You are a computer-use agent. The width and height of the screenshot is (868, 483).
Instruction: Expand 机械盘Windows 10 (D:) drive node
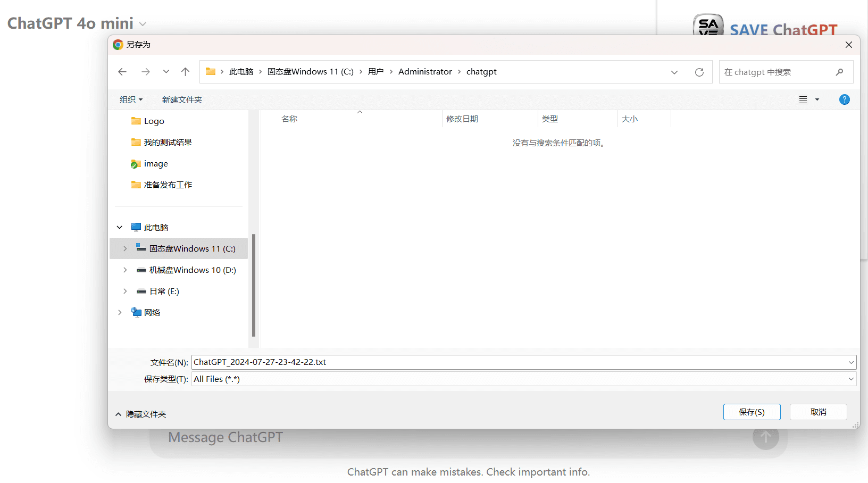125,270
